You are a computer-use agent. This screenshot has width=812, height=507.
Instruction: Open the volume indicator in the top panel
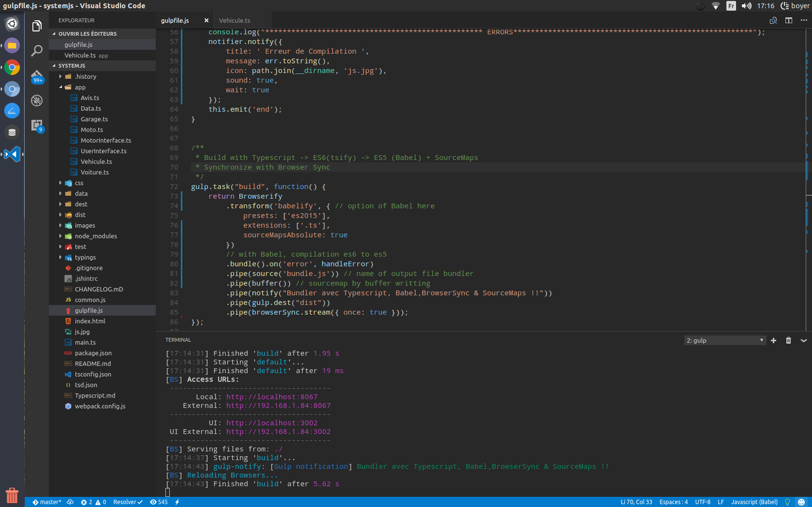click(746, 6)
